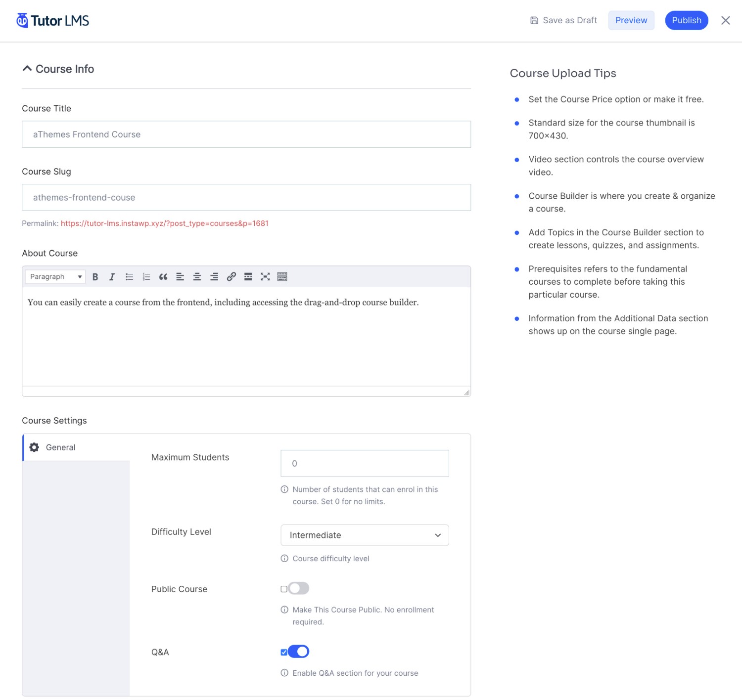
Task: Click tip 'Set the Course Price option'
Action: (x=616, y=99)
